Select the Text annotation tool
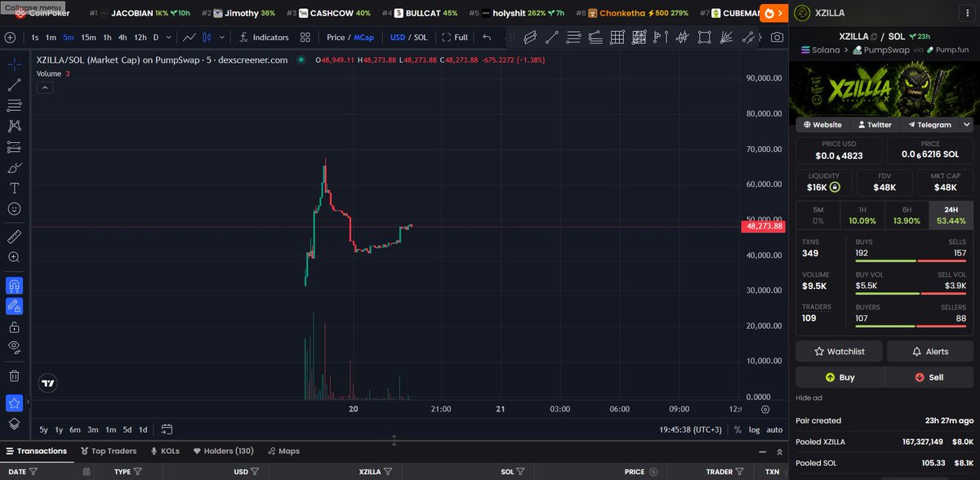Image resolution: width=980 pixels, height=480 pixels. coord(14,189)
